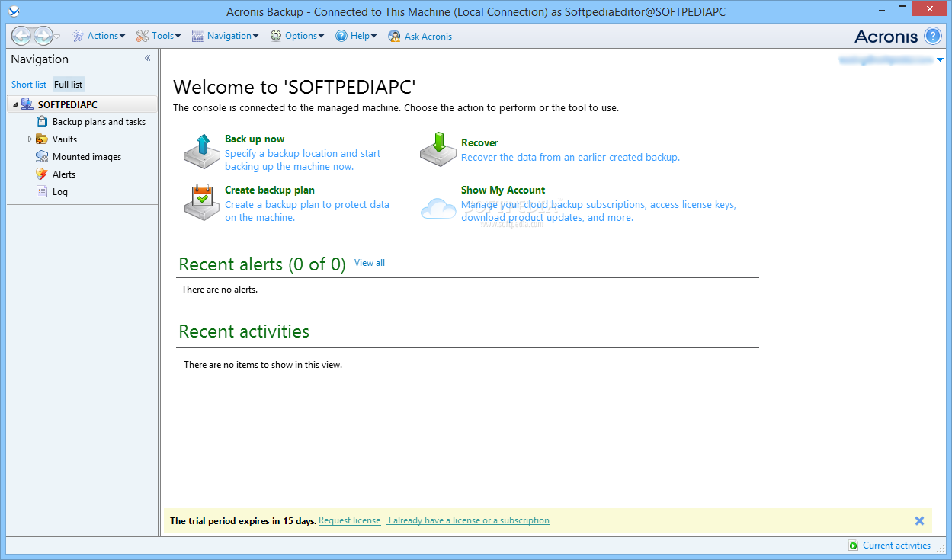The height and width of the screenshot is (560, 952).
Task: Click the Recover link
Action: (x=479, y=143)
